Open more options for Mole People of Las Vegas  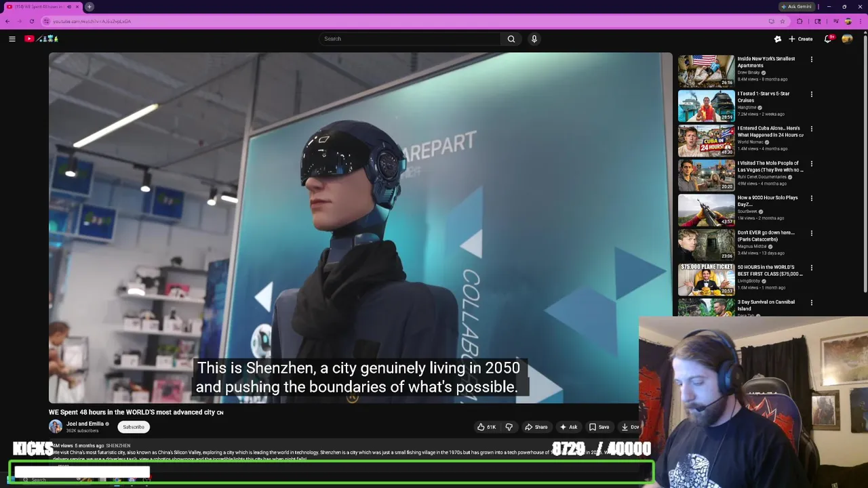point(811,163)
